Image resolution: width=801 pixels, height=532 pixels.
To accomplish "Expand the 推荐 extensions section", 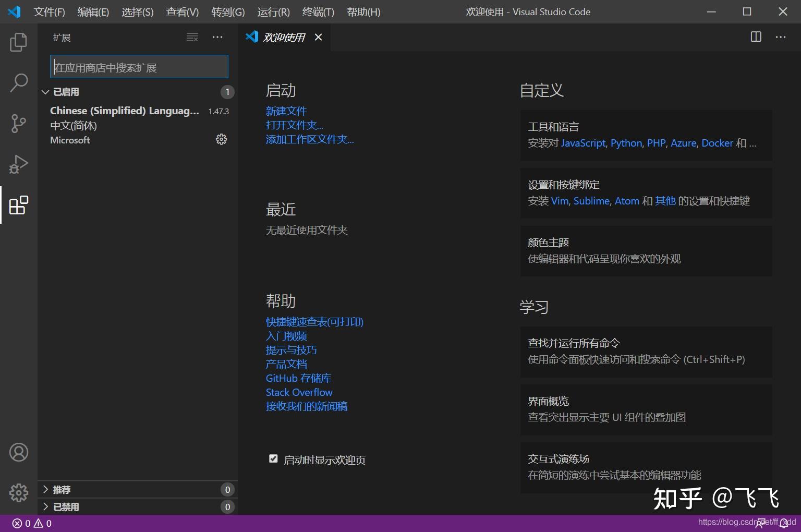I will 61,489.
